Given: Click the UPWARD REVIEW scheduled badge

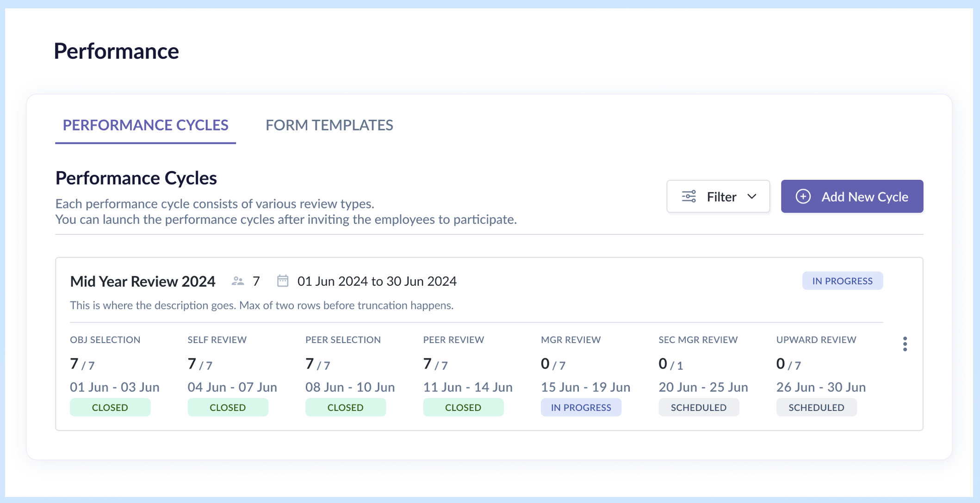Looking at the screenshot, I should (x=816, y=407).
